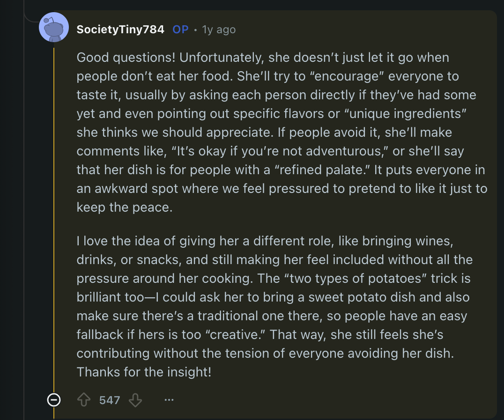The width and height of the screenshot is (504, 420).
Task: Click SocietyTiny784's Snoo avatar
Action: (54, 28)
